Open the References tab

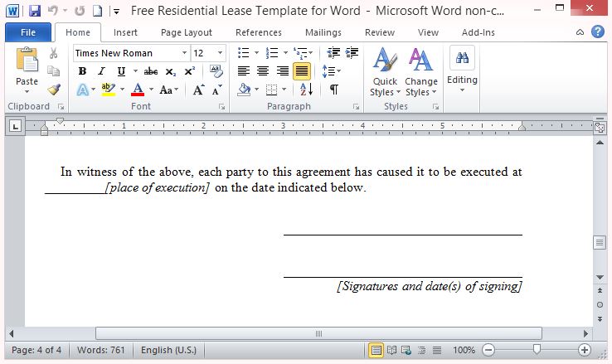(259, 32)
